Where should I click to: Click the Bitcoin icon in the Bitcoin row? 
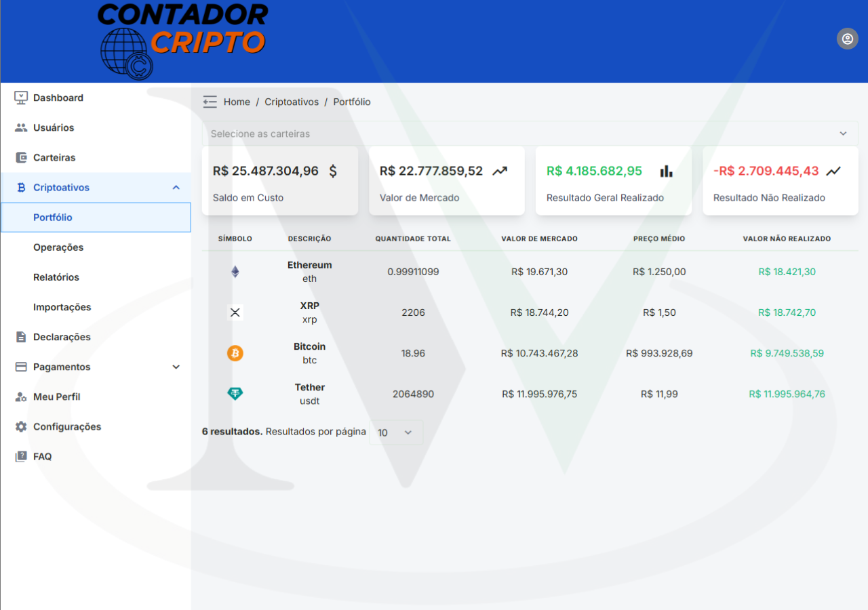point(235,353)
